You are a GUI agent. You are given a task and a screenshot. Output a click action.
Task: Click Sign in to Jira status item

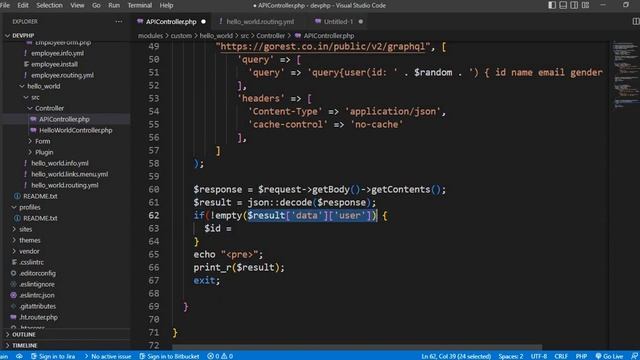tap(53, 356)
